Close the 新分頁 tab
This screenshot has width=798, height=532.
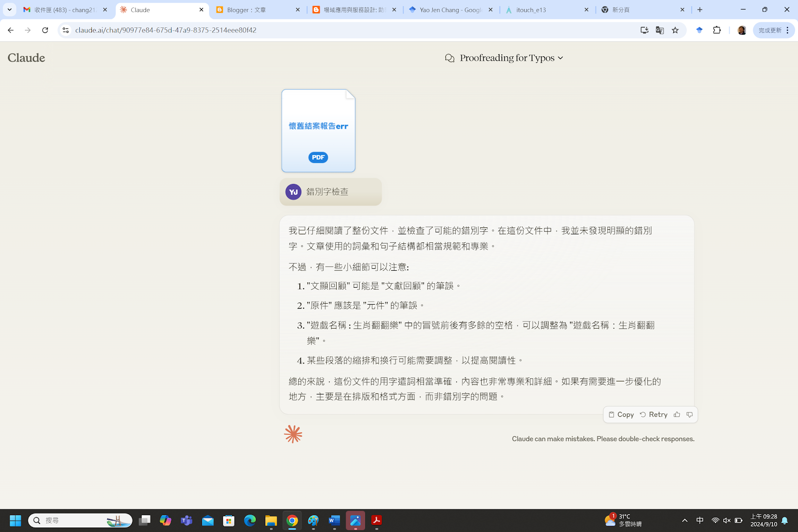coord(682,10)
